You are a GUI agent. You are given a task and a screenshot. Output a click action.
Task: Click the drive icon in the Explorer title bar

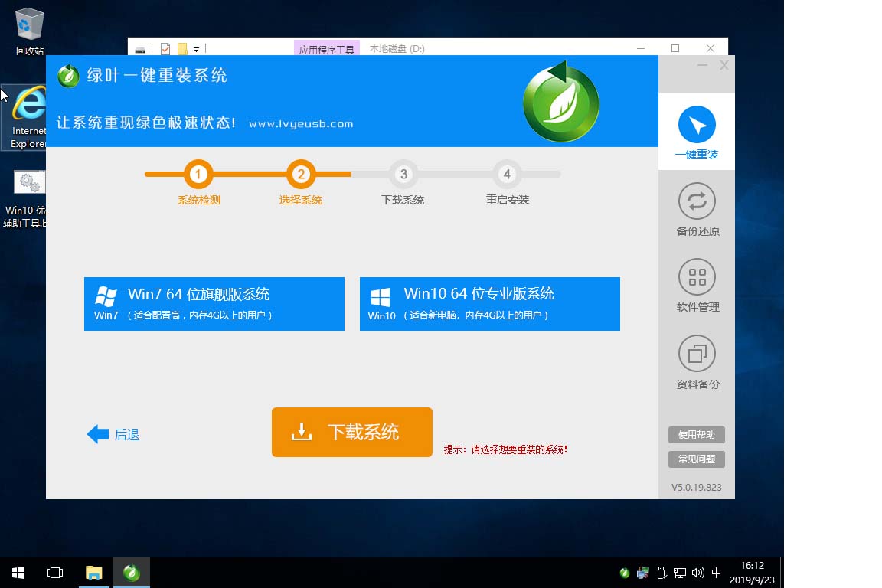pos(140,50)
